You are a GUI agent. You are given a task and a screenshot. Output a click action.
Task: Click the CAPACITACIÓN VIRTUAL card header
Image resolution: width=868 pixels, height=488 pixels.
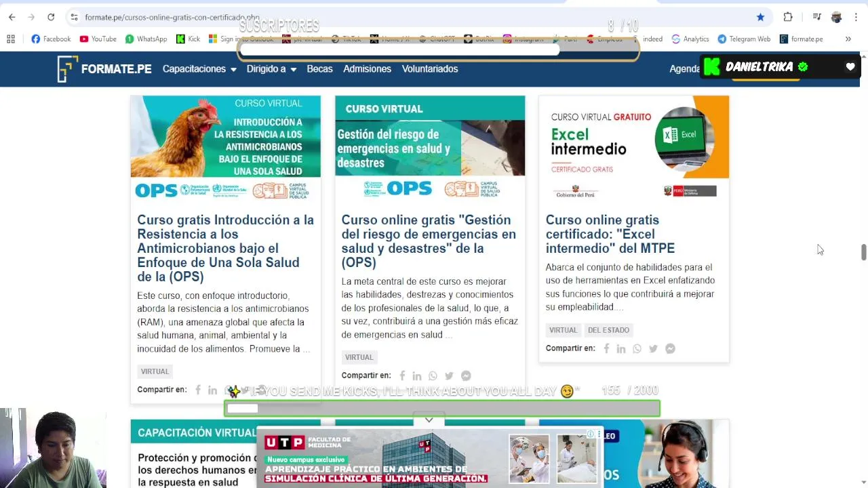click(197, 432)
